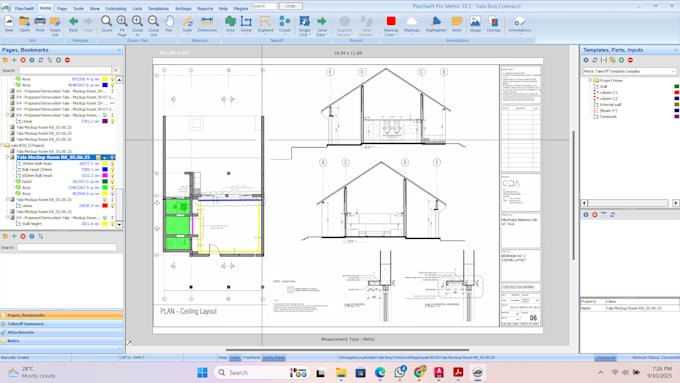Toggle lightbulb for Bulk-Head 250mm row
This screenshot has height=383, width=680.
tap(112, 170)
